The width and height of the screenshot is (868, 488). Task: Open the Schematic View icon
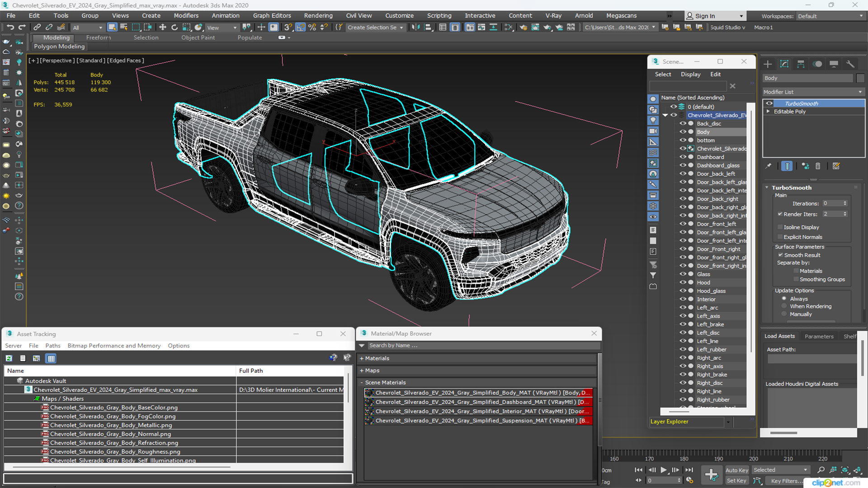pyautogui.click(x=509, y=28)
